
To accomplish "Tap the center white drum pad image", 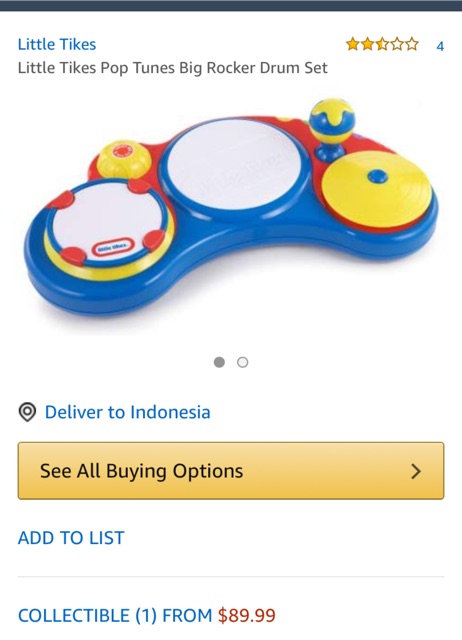I will 234,163.
